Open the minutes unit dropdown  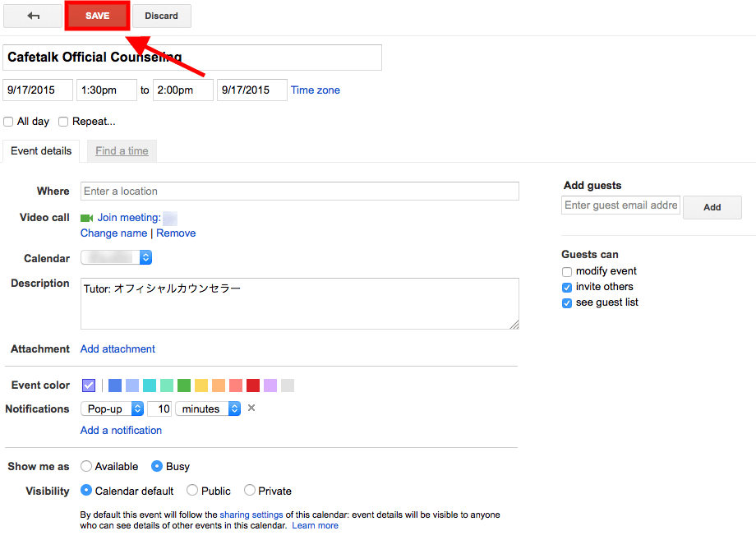(208, 408)
